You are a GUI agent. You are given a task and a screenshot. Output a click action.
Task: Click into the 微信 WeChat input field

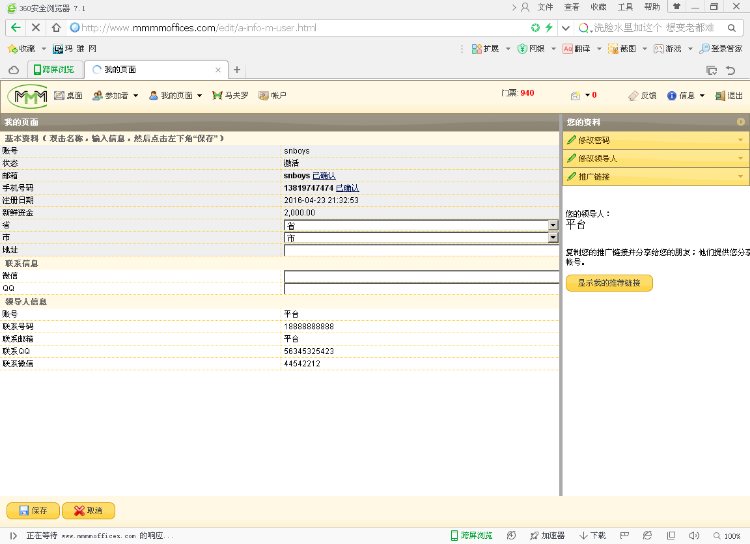tap(421, 276)
